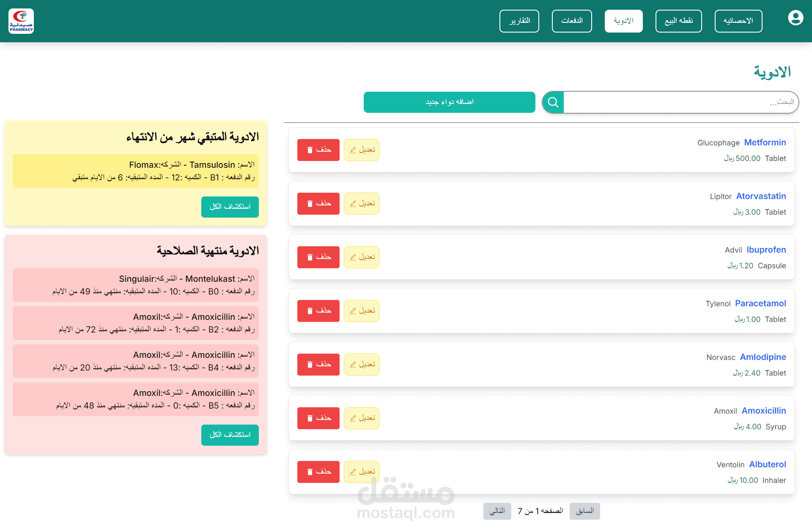Screen dimensions: 812x532
Task: Click the search magnifier icon
Action: [553, 102]
